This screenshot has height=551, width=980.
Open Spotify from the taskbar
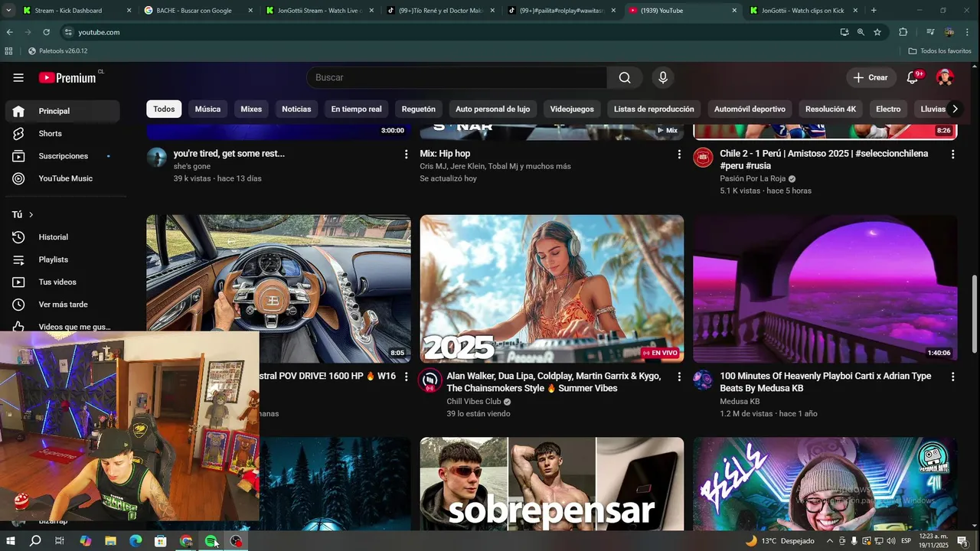(211, 541)
